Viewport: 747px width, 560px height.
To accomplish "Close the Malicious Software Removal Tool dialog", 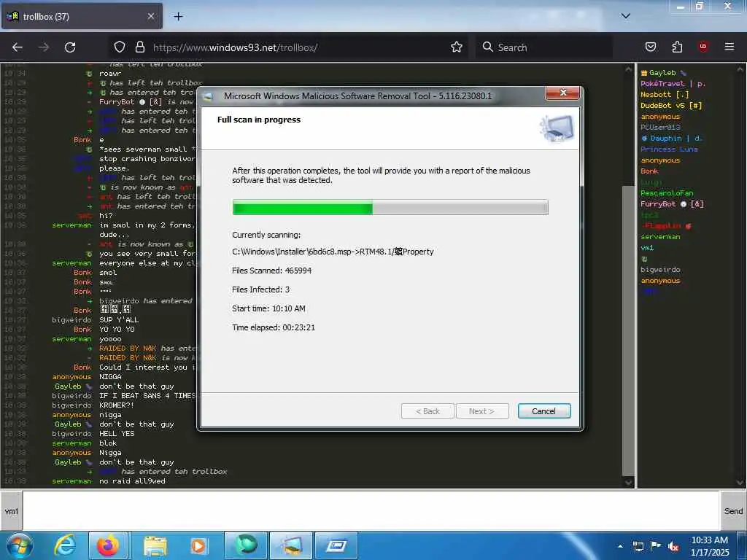I will tap(562, 93).
